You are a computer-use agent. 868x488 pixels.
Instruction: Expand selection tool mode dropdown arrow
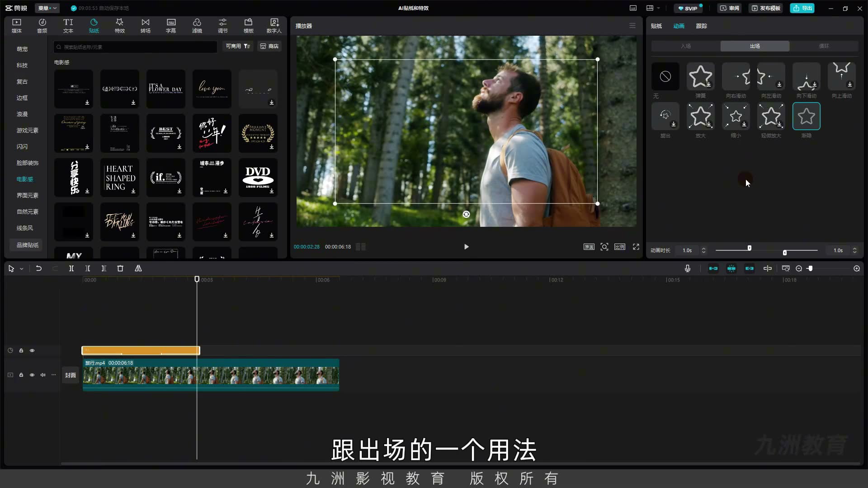coord(21,269)
